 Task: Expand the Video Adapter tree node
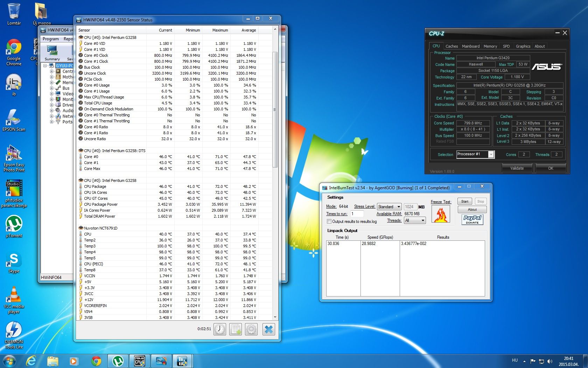point(51,94)
